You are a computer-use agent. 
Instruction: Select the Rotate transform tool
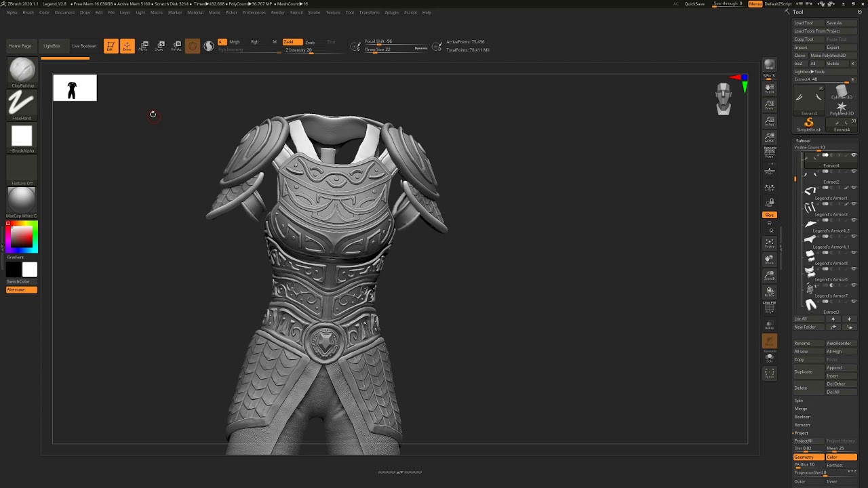tap(176, 46)
